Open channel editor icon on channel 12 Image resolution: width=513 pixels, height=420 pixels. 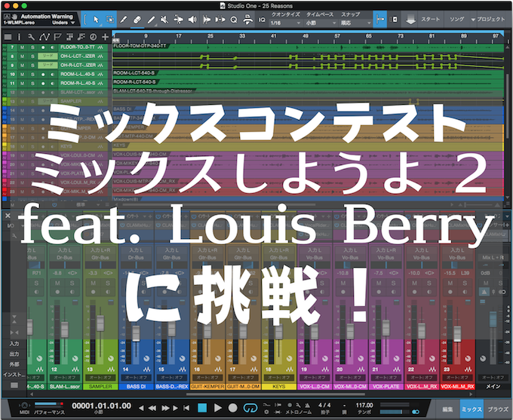tap(75, 369)
